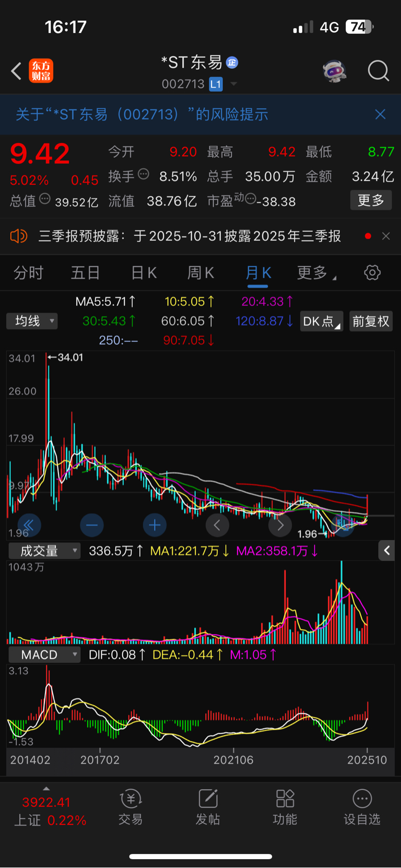Open the MACD indicator dropdown

[44, 655]
